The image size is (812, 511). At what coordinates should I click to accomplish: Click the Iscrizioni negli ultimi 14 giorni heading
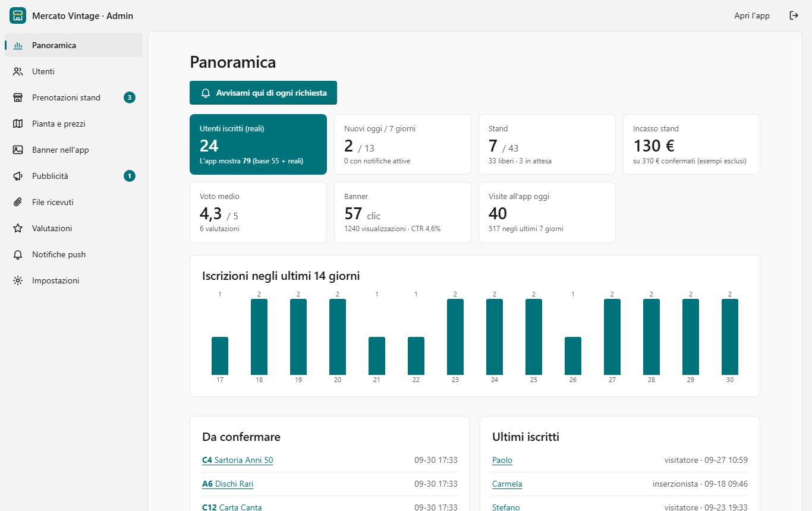point(281,276)
